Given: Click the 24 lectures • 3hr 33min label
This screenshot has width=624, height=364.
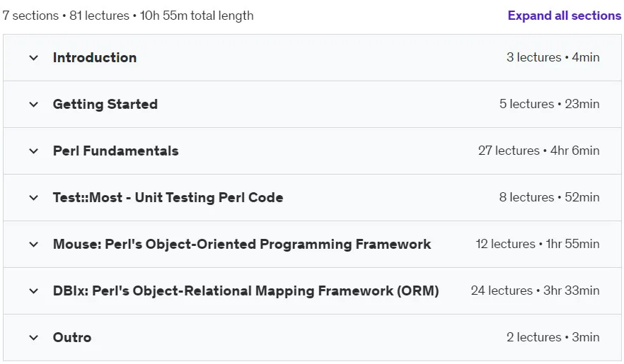Looking at the screenshot, I should point(536,290).
